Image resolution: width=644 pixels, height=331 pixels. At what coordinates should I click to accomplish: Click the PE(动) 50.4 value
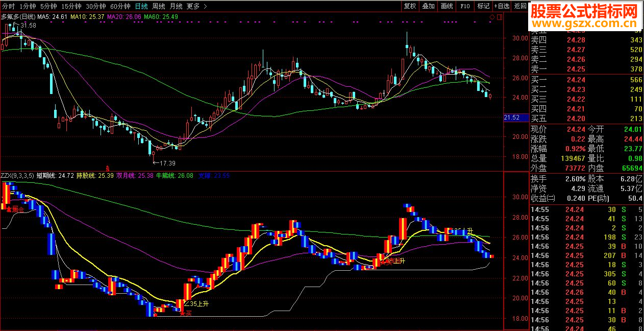pyautogui.click(x=635, y=198)
